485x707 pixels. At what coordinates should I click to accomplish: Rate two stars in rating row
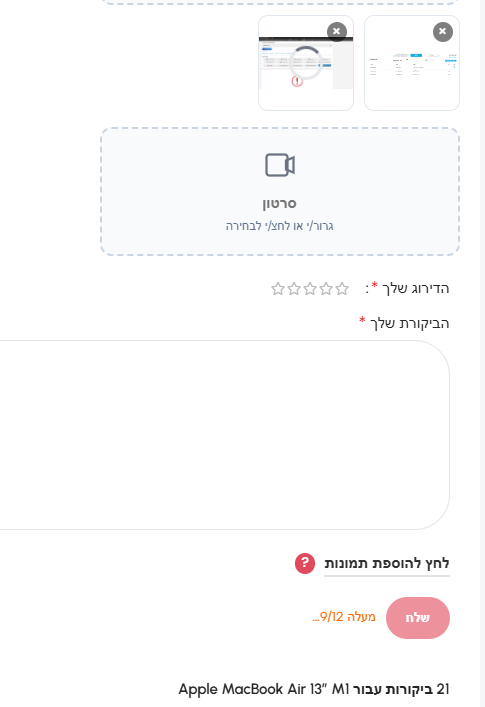coord(326,289)
